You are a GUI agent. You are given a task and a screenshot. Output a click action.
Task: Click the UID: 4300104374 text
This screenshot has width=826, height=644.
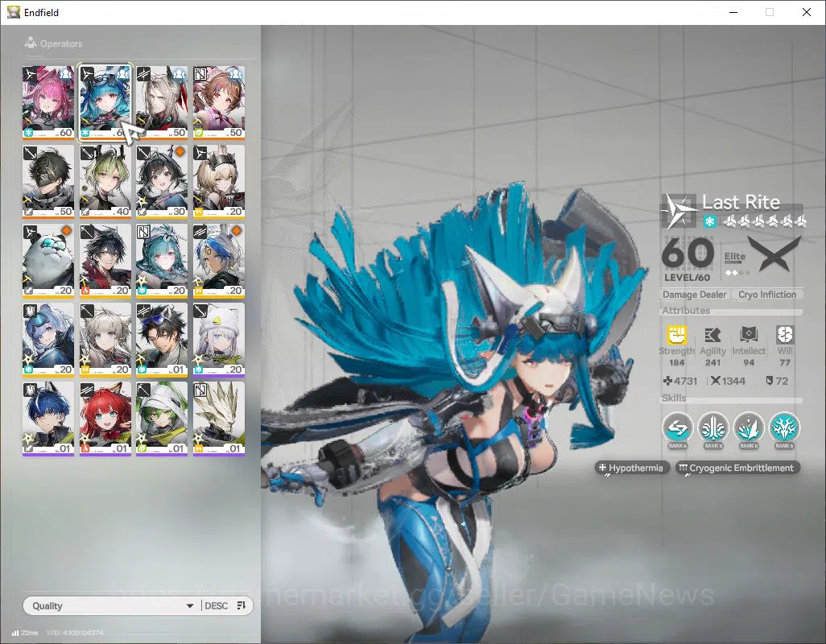coord(76,633)
